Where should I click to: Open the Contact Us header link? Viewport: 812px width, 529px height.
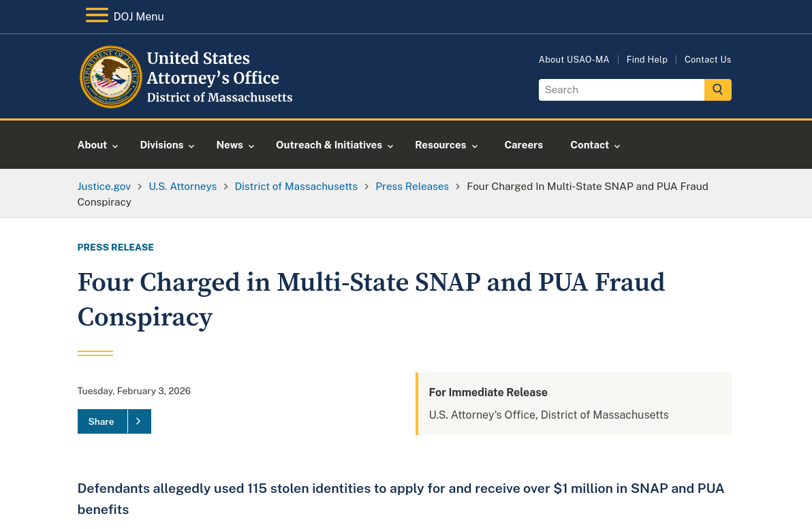coord(707,59)
